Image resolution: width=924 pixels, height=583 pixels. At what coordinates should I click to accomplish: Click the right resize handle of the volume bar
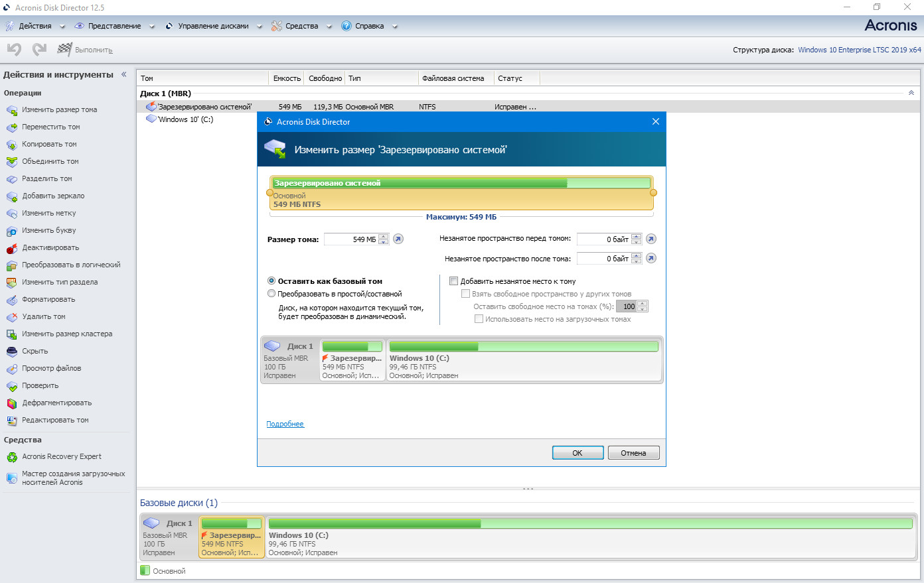coord(653,193)
